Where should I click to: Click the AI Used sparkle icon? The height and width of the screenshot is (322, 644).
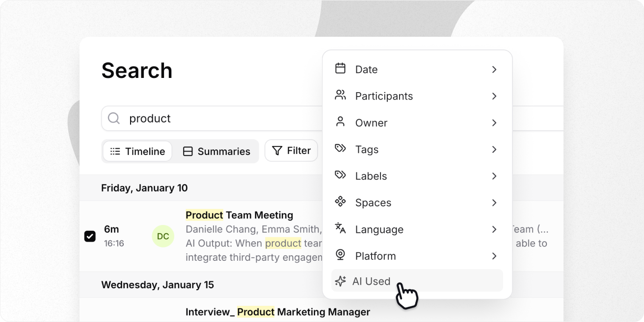point(340,281)
